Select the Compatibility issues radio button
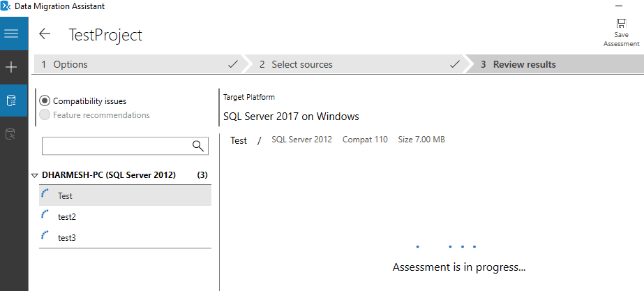The height and width of the screenshot is (291, 644). pyautogui.click(x=45, y=101)
